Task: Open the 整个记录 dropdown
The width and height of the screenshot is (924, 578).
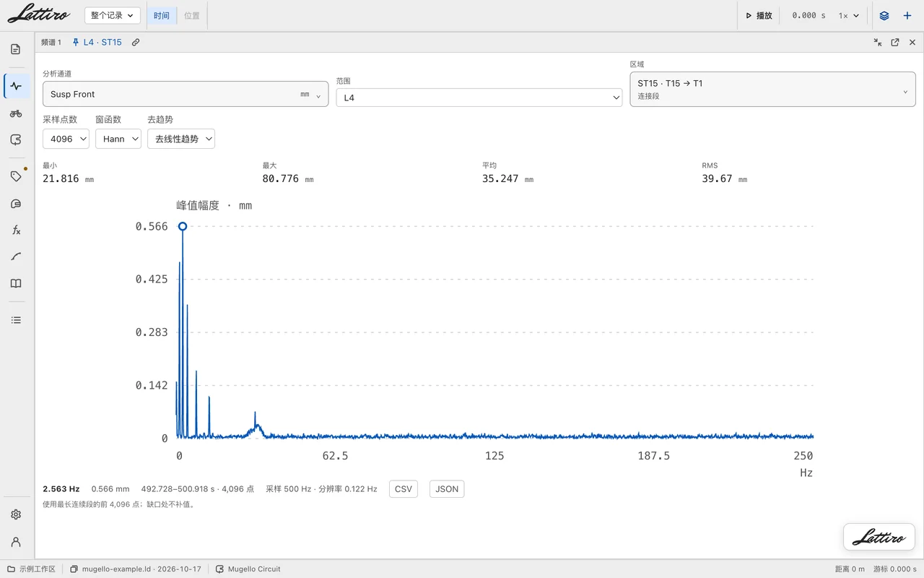Action: [113, 15]
